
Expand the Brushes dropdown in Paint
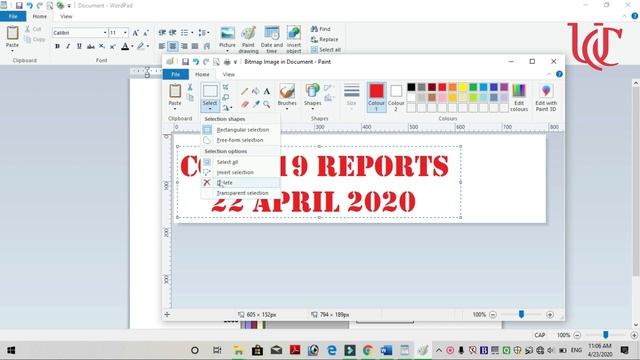287,109
